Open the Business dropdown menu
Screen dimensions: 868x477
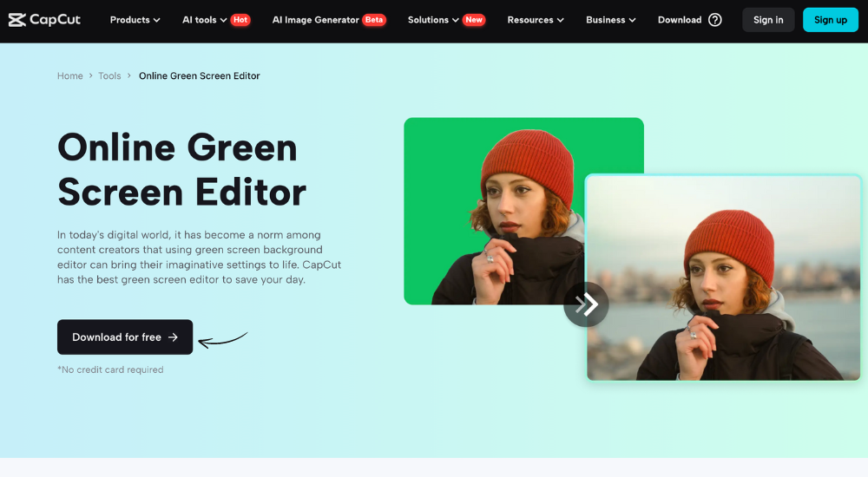tap(610, 20)
